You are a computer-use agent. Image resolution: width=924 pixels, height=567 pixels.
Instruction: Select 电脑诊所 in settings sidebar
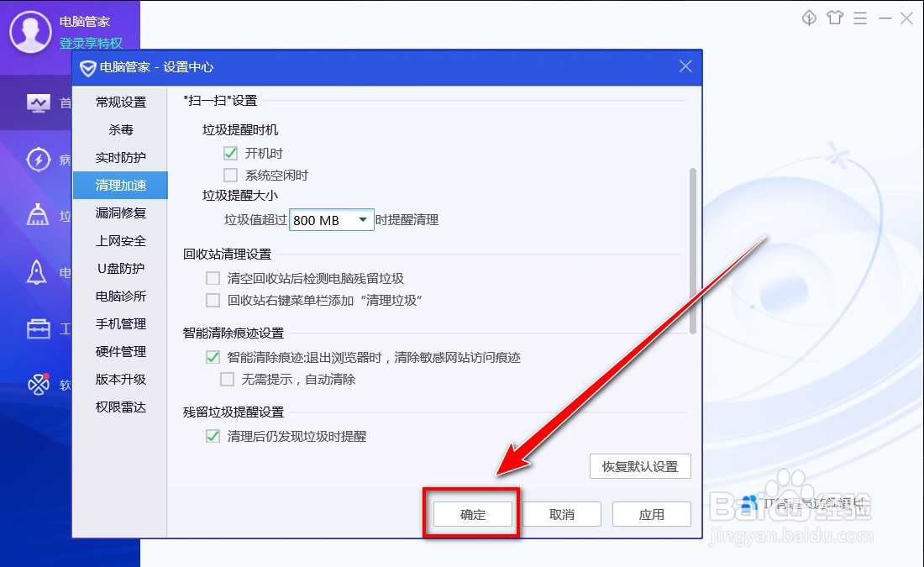click(x=121, y=296)
